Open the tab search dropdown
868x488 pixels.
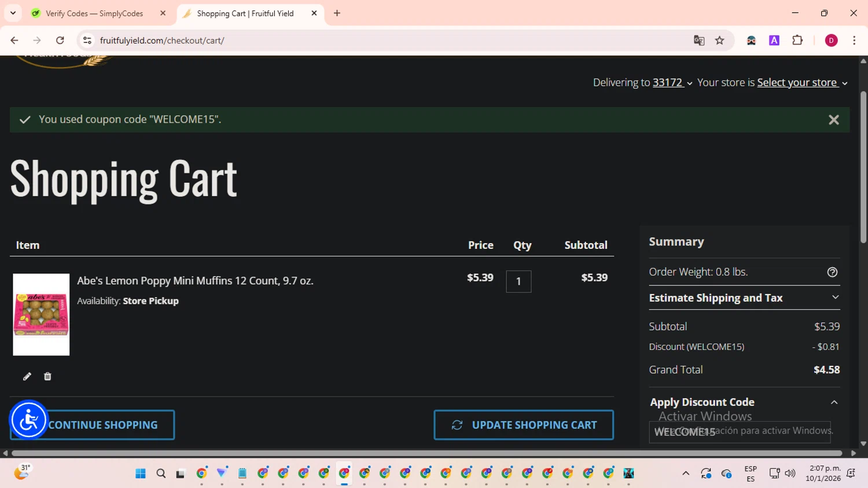coord(13,13)
